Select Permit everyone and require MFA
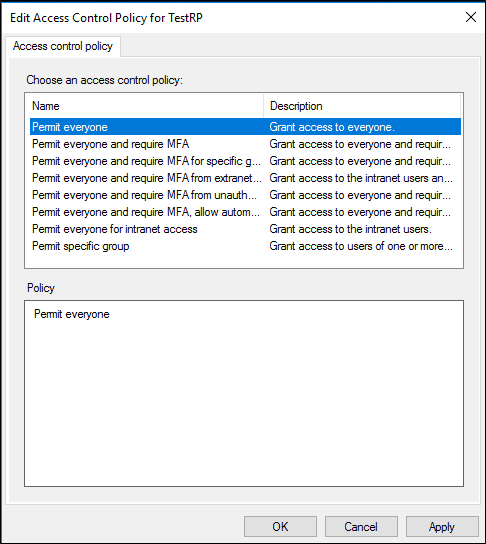486x544 pixels. pyautogui.click(x=245, y=144)
